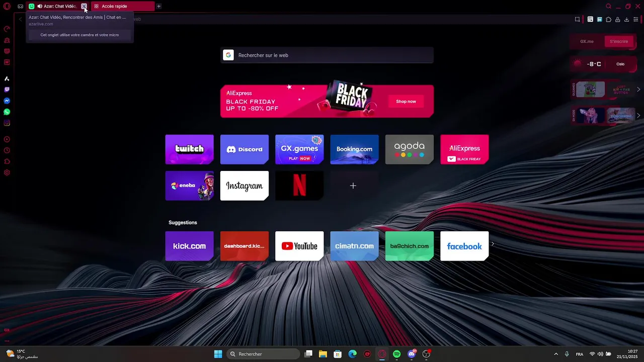The height and width of the screenshot is (362, 644).
Task: Open the Aria AI sidebar icon
Action: pos(7,79)
